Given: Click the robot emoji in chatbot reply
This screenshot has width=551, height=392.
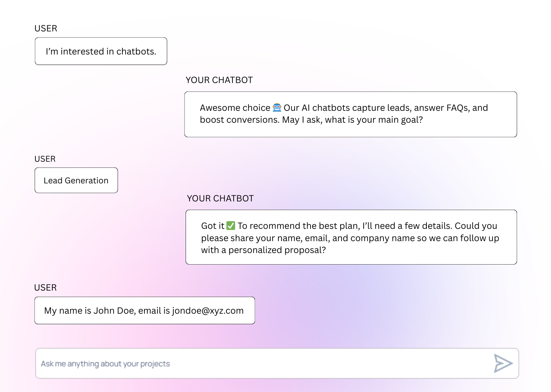Looking at the screenshot, I should (x=277, y=108).
